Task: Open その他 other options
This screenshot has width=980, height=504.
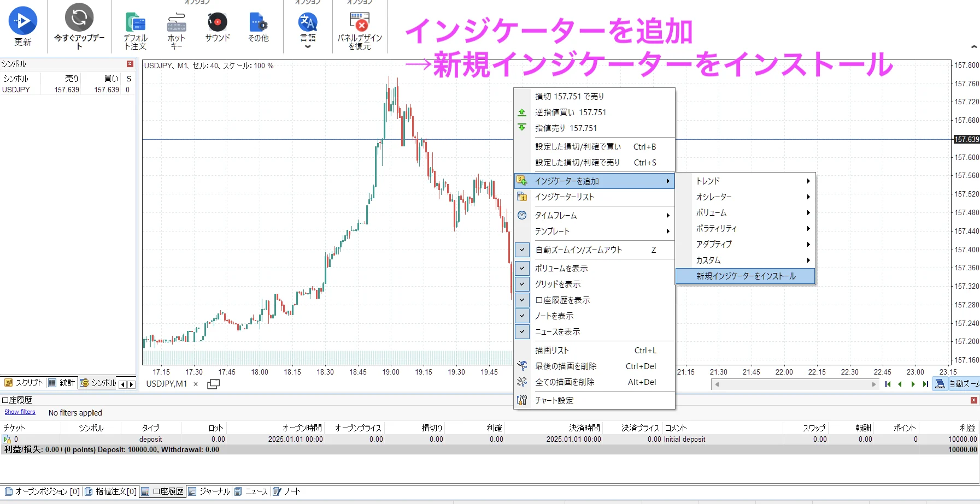Action: click(x=258, y=27)
